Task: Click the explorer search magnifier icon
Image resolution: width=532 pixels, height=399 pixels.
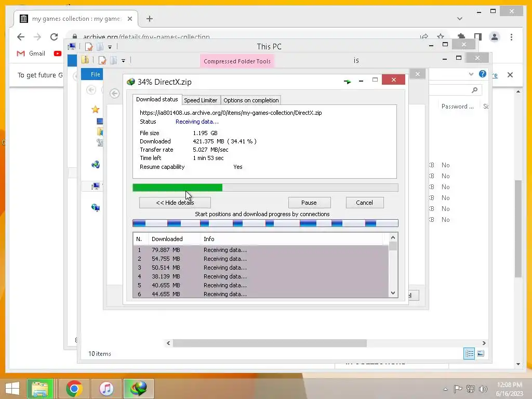Action: (x=475, y=90)
